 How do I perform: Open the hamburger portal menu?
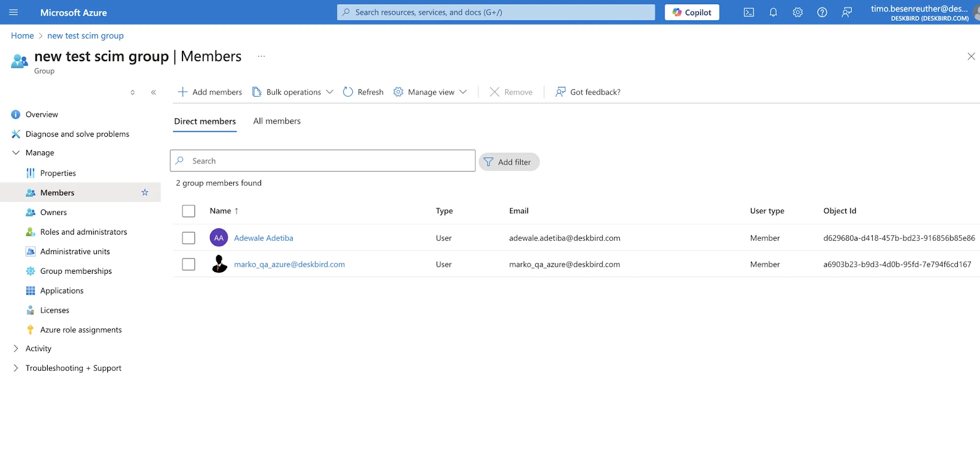(13, 12)
